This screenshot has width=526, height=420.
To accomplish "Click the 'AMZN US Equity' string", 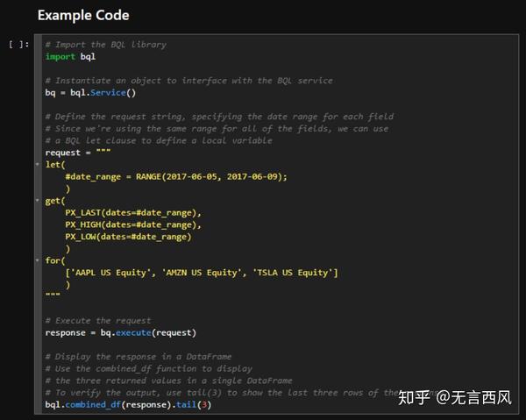I will (201, 273).
